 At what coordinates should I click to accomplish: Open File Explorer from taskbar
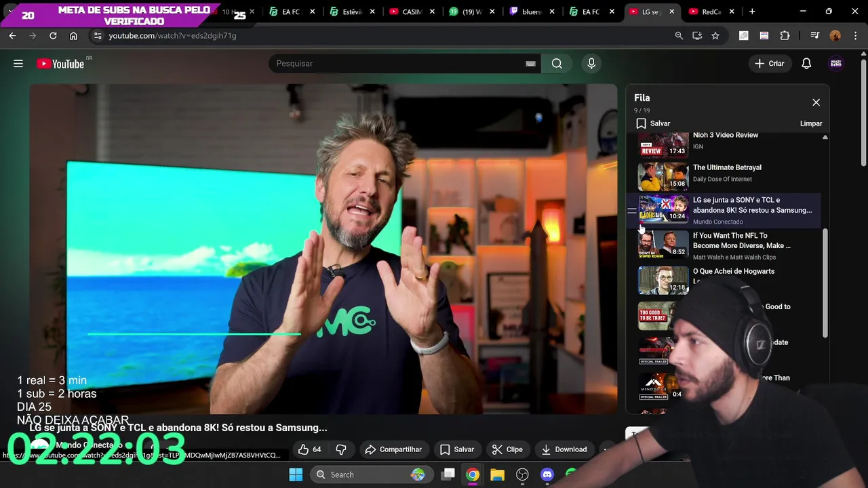click(x=497, y=474)
